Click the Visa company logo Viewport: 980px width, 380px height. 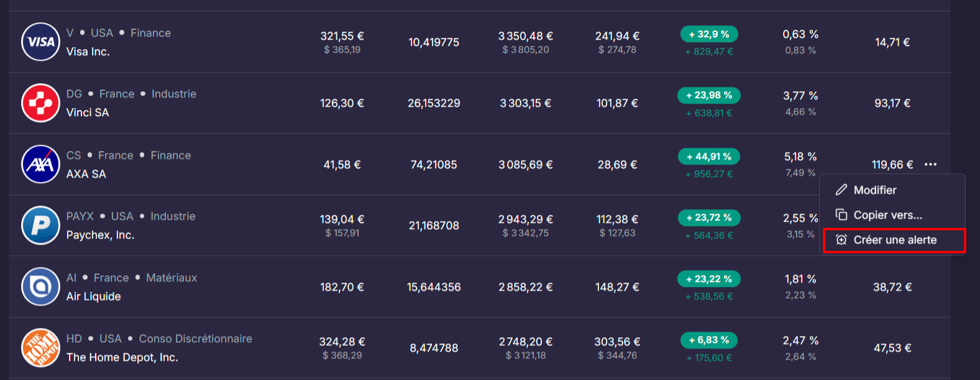[x=40, y=42]
